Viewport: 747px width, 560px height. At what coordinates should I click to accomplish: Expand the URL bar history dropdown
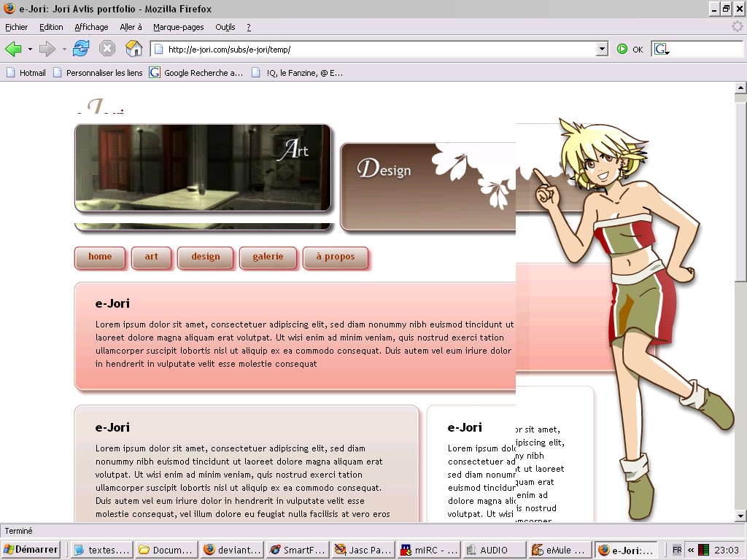(602, 49)
